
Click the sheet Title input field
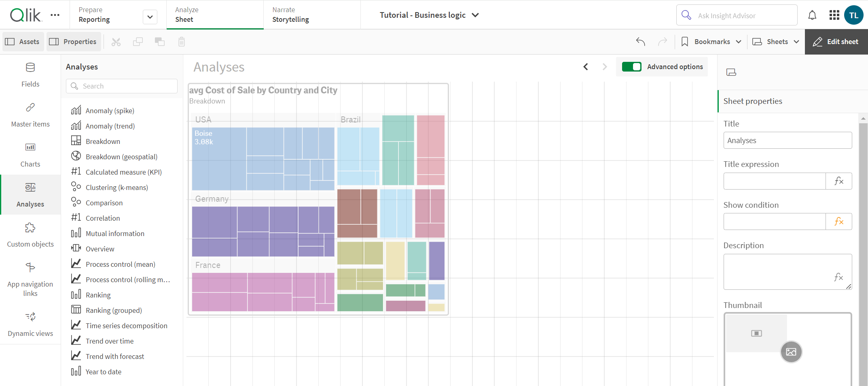point(788,140)
